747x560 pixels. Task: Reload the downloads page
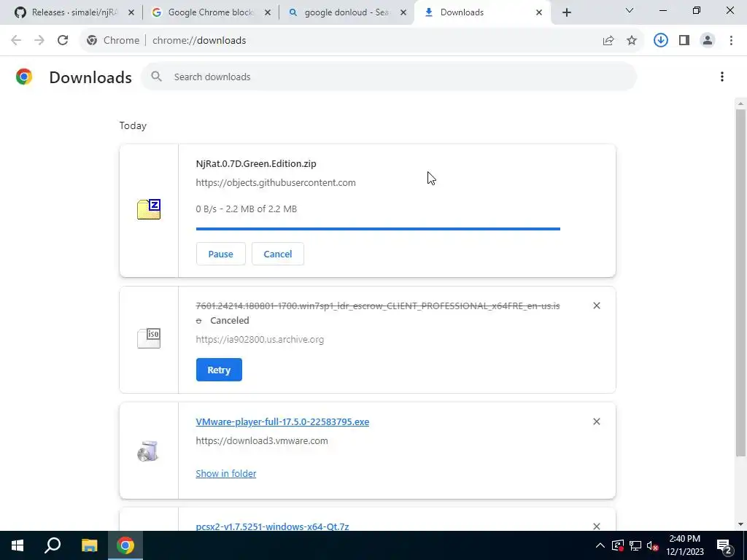63,41
